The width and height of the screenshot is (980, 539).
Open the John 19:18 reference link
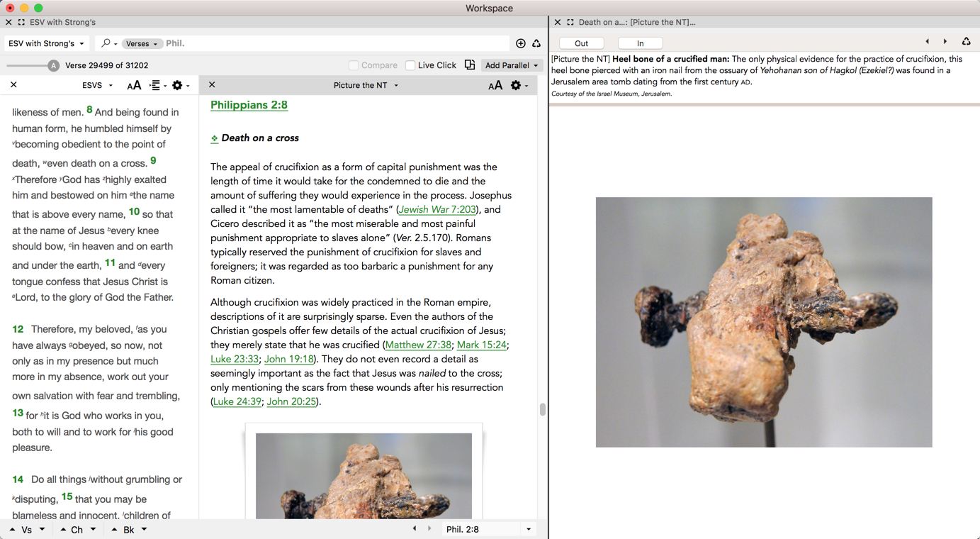(x=288, y=359)
